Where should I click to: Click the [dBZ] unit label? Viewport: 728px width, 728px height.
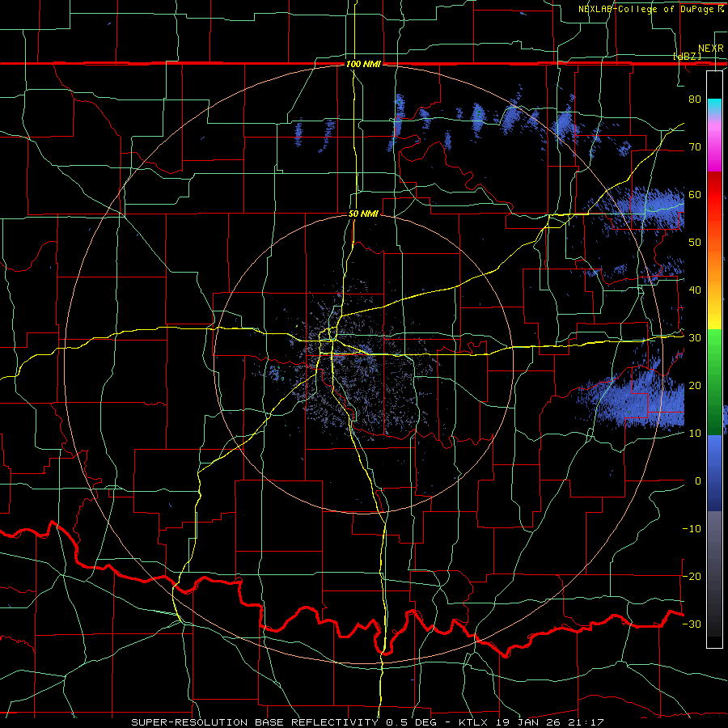tap(687, 56)
